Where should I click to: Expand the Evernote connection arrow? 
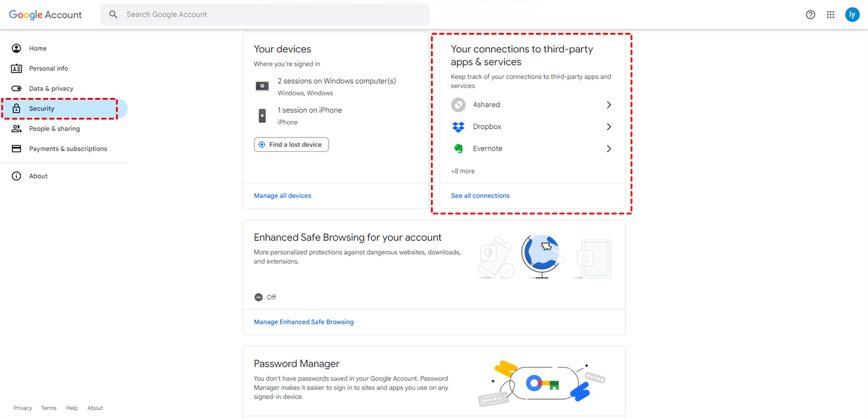(609, 149)
